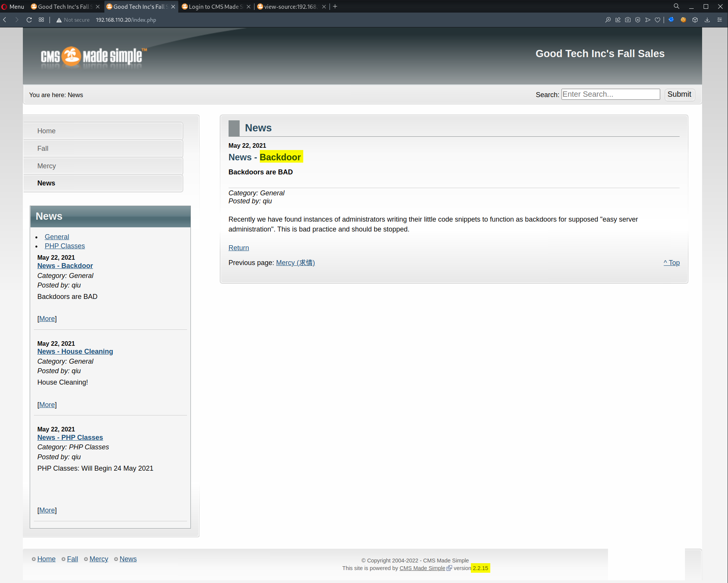Viewport: 728px width, 583px height.
Task: Click footer Home link
Action: point(46,559)
